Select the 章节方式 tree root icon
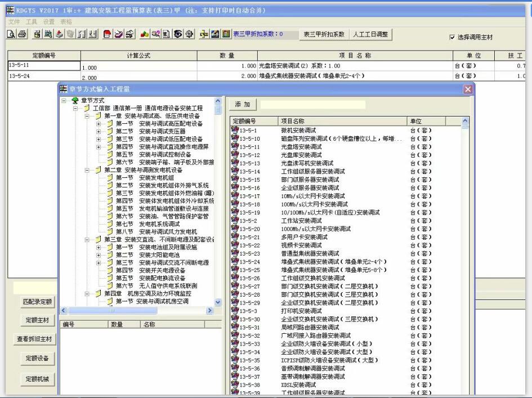 point(74,101)
